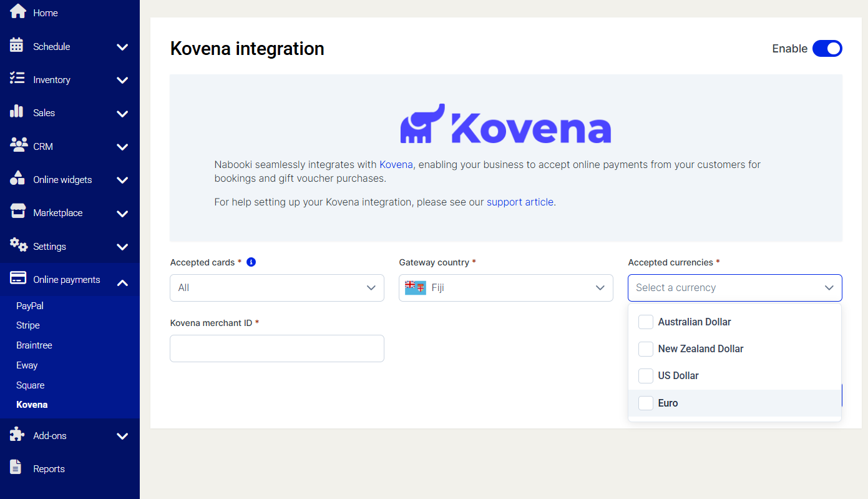Viewport: 868px width, 499px height.
Task: Click the Reports document icon
Action: [16, 468]
